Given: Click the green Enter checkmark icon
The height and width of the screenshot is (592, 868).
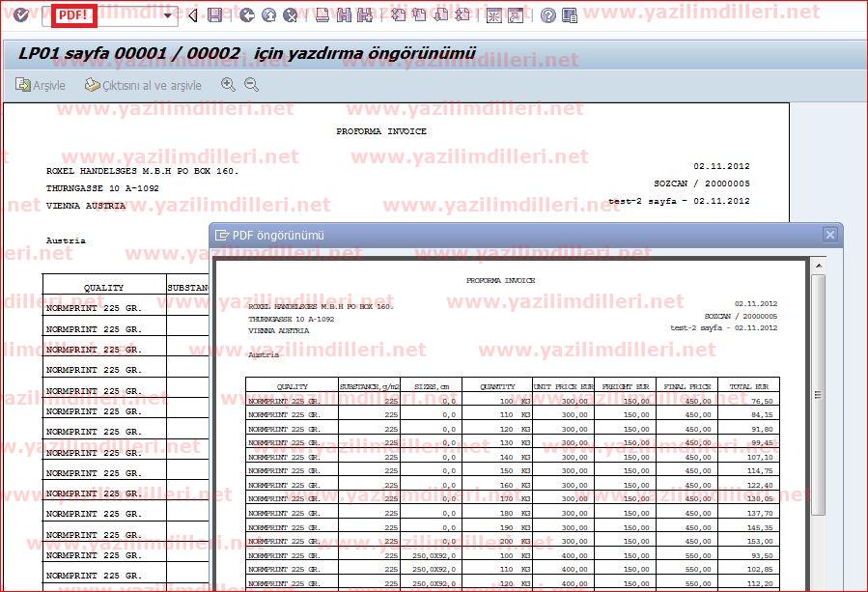Looking at the screenshot, I should (x=20, y=14).
